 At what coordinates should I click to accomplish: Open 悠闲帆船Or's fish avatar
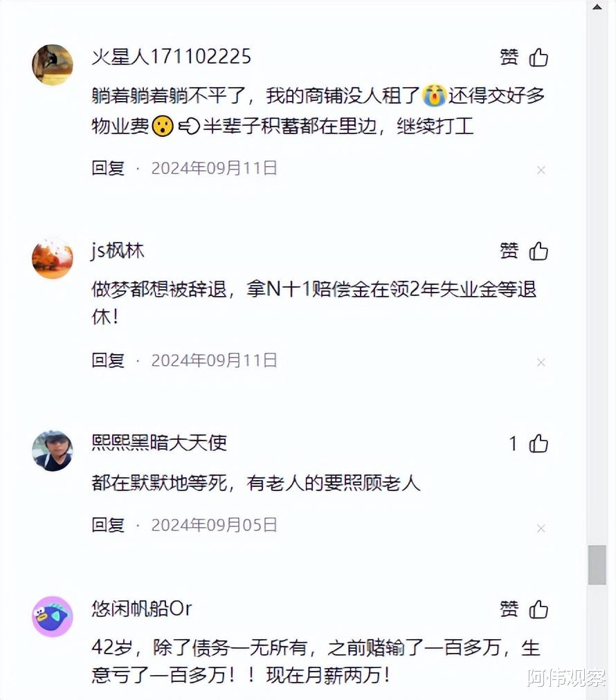point(53,616)
